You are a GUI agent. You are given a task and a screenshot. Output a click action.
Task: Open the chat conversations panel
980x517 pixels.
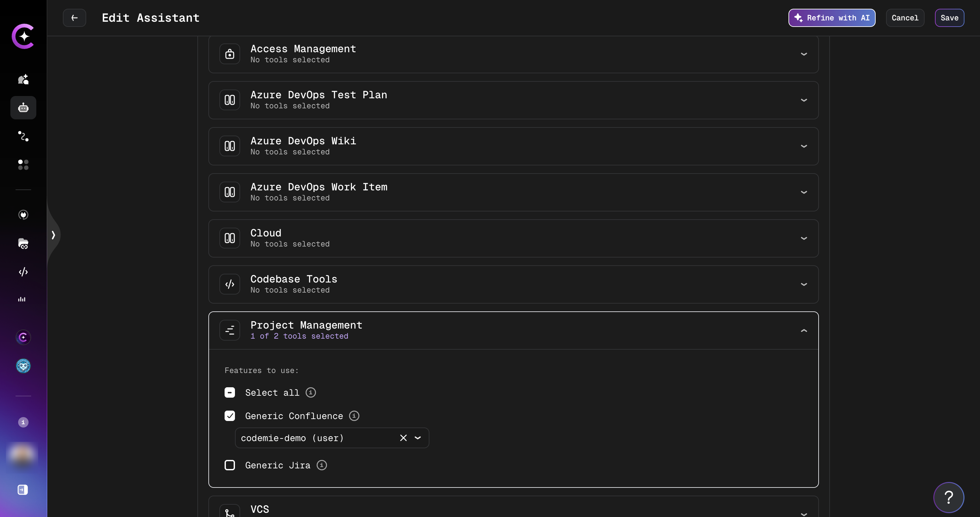click(23, 79)
